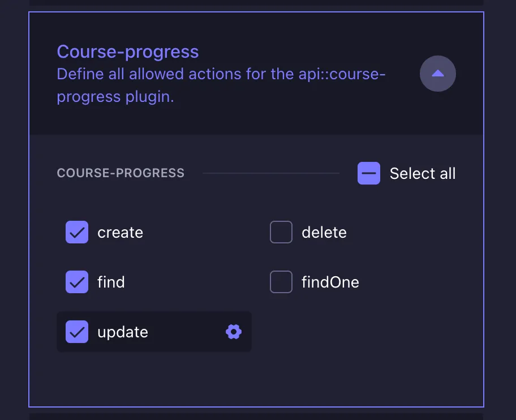Enable the delete permission
This screenshot has height=420, width=516.
281,232
